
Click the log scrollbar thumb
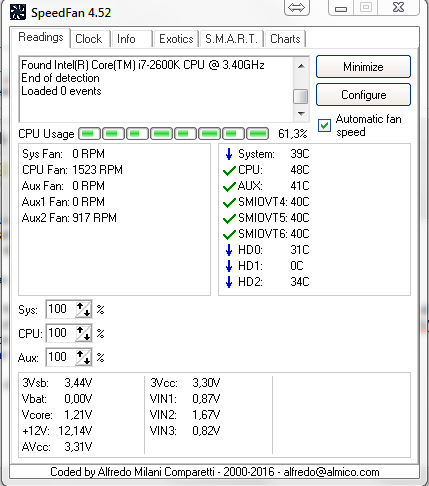point(301,97)
